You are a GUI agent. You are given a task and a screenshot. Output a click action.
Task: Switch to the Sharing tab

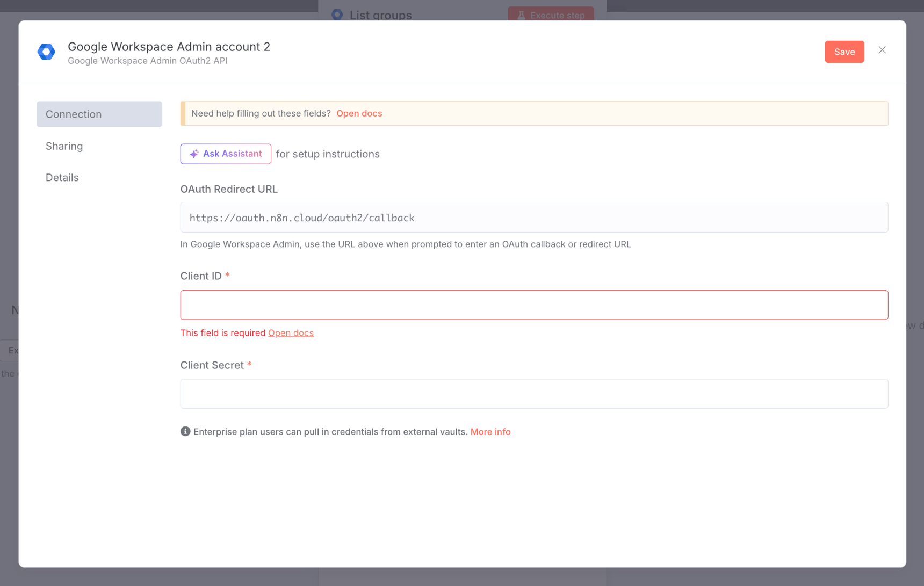[64, 146]
